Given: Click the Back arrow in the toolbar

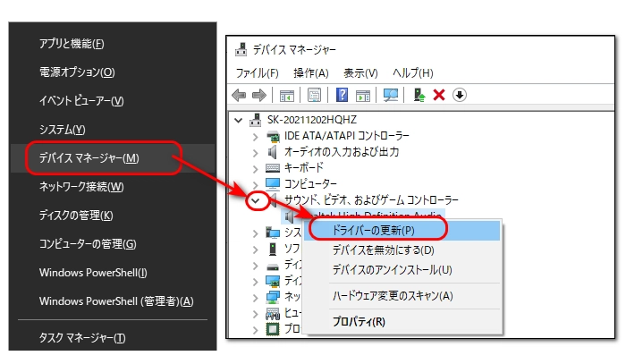Looking at the screenshot, I should pos(239,96).
